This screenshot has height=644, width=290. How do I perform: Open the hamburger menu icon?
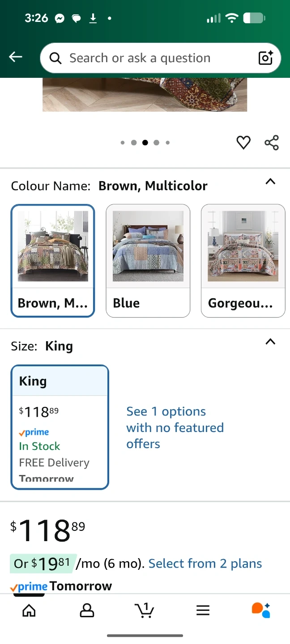coord(203,610)
